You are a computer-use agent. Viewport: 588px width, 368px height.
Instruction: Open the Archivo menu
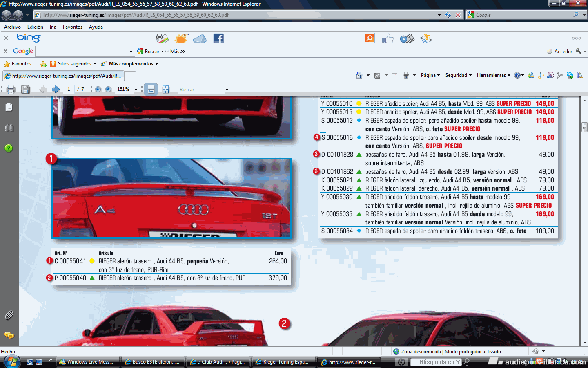click(12, 27)
